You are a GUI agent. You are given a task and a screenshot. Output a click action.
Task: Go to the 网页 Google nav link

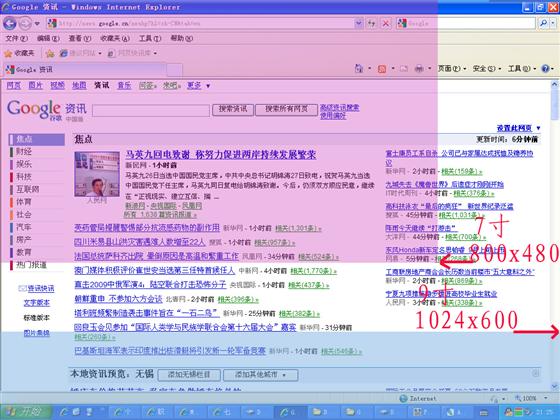click(x=14, y=85)
